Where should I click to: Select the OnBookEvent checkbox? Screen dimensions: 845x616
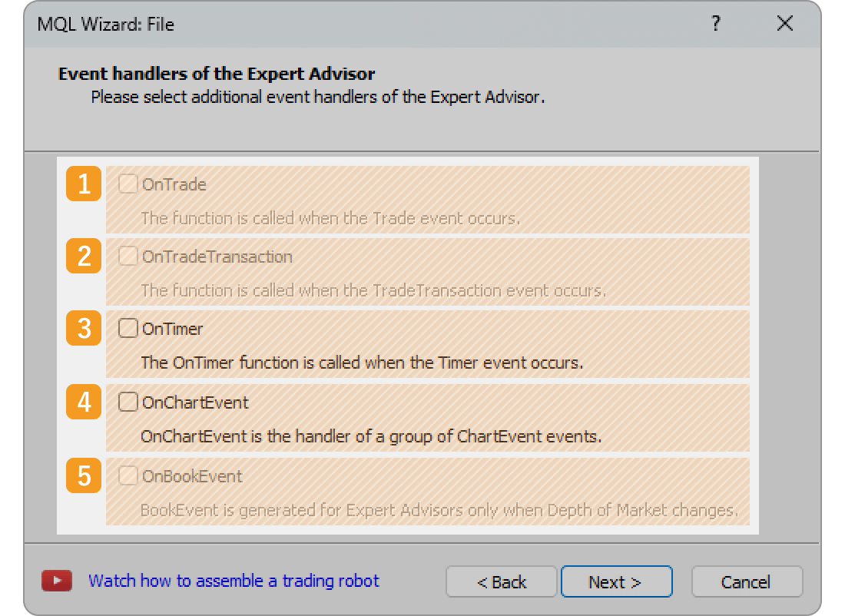point(128,475)
